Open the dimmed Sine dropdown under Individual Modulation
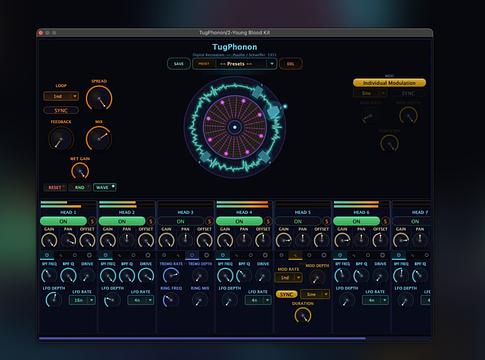 (x=370, y=93)
